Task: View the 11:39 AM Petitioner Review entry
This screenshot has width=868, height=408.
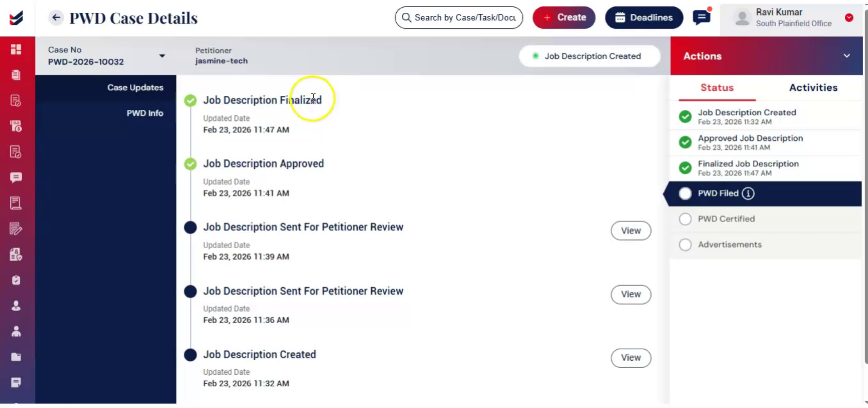Action: pos(631,231)
